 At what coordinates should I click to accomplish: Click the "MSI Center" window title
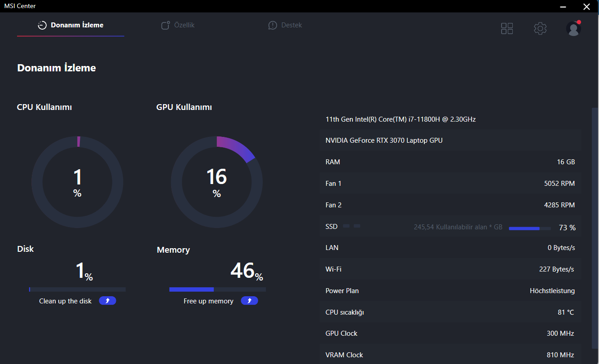pyautogui.click(x=20, y=6)
